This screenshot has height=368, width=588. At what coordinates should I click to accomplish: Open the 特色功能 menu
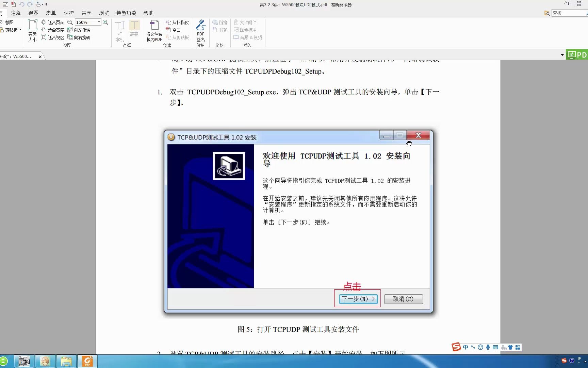click(x=126, y=13)
